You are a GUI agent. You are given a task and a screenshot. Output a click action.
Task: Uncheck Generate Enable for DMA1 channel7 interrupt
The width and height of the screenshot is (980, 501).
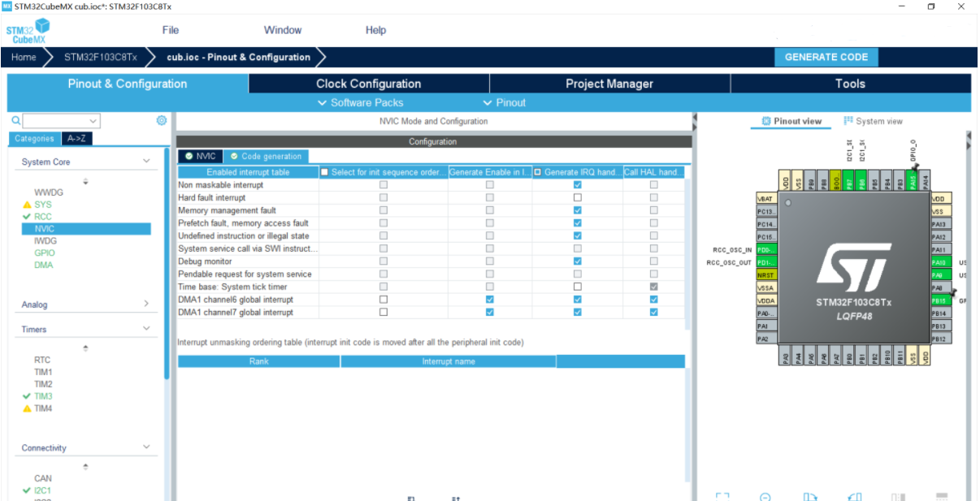(x=489, y=312)
